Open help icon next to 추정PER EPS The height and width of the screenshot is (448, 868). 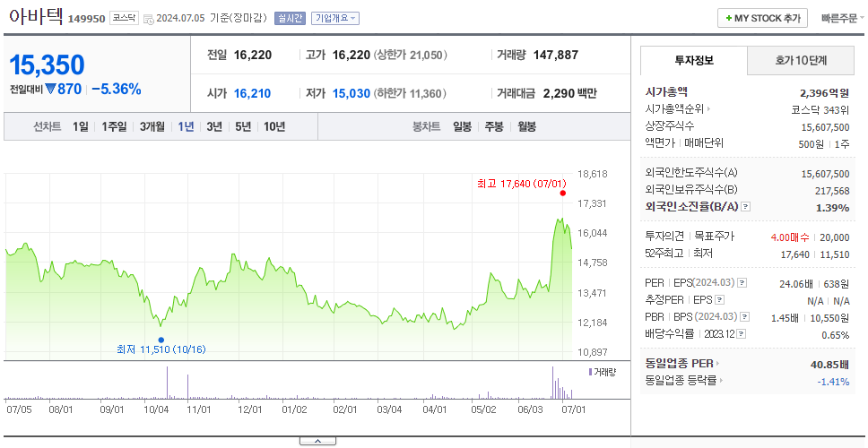[x=719, y=300]
